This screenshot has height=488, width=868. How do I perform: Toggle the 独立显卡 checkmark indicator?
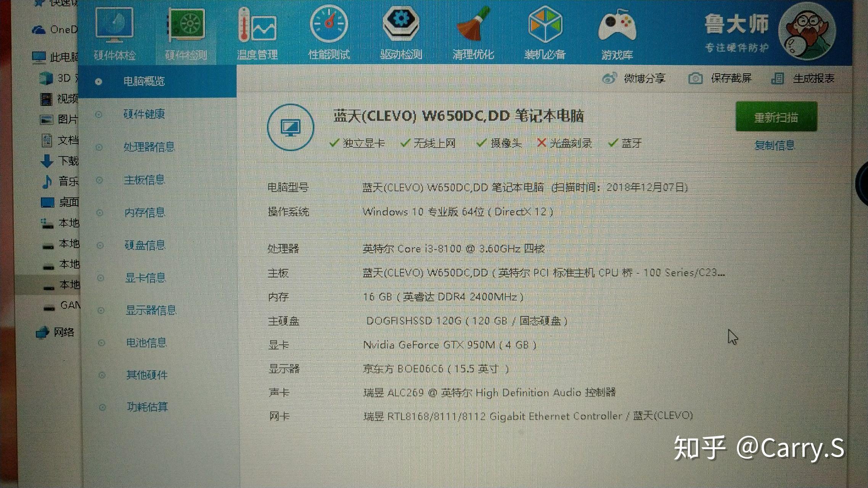pyautogui.click(x=333, y=143)
